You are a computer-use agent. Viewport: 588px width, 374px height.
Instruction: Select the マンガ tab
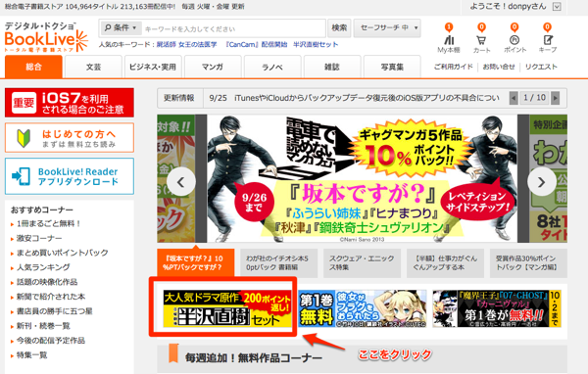pyautogui.click(x=213, y=67)
